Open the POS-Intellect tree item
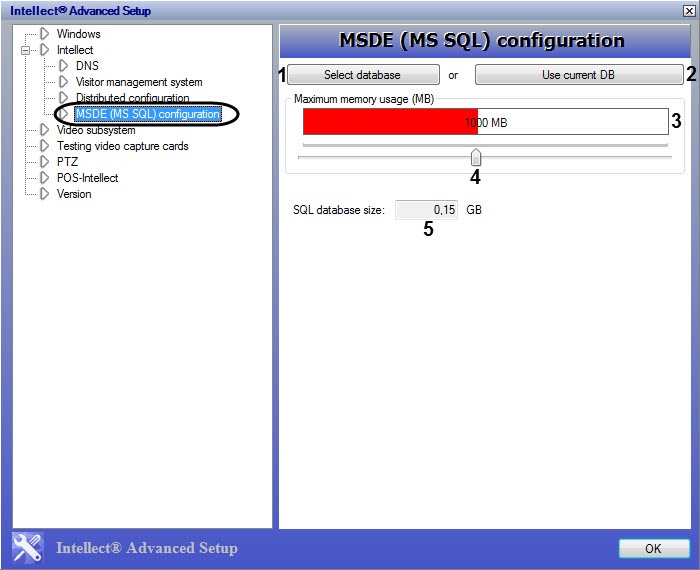700x570 pixels. point(88,178)
